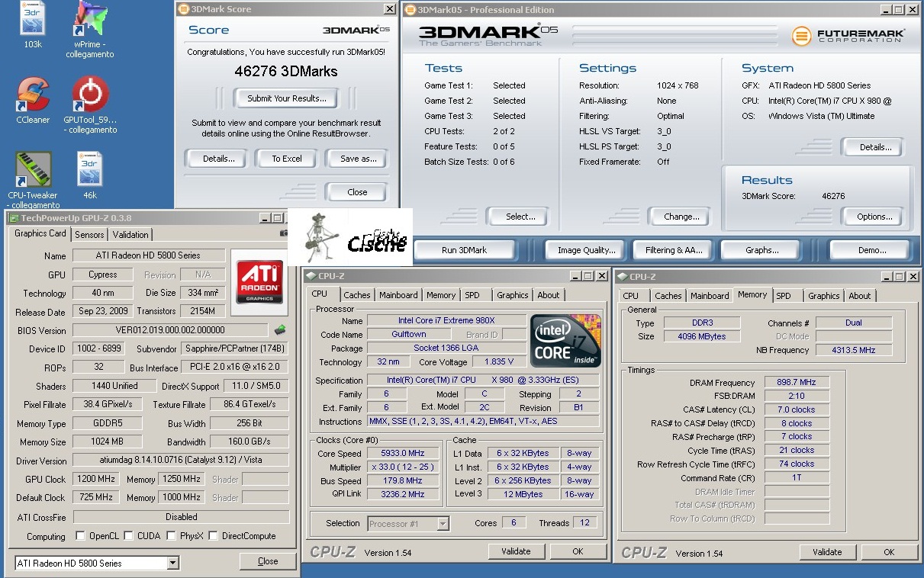Click the 46276 3DMarks score text
The image size is (924, 578).
pos(285,71)
